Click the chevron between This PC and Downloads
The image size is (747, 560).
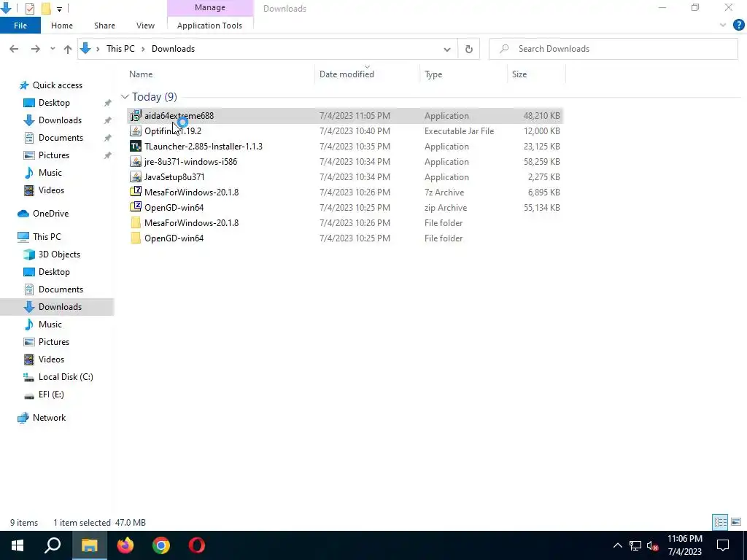[143, 49]
